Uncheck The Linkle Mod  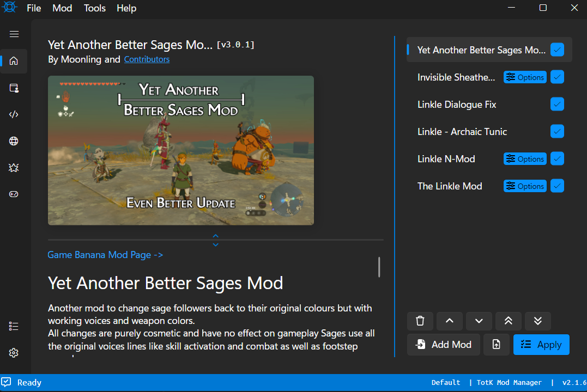pos(558,186)
